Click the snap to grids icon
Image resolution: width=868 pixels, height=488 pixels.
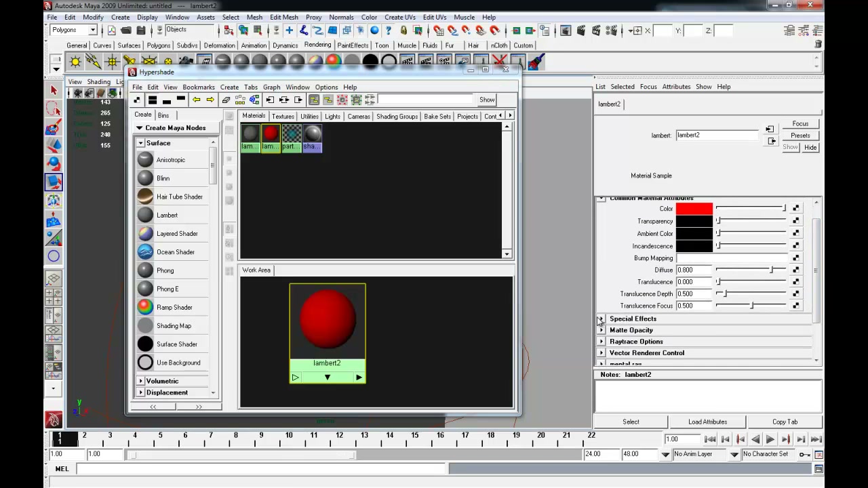tap(437, 30)
